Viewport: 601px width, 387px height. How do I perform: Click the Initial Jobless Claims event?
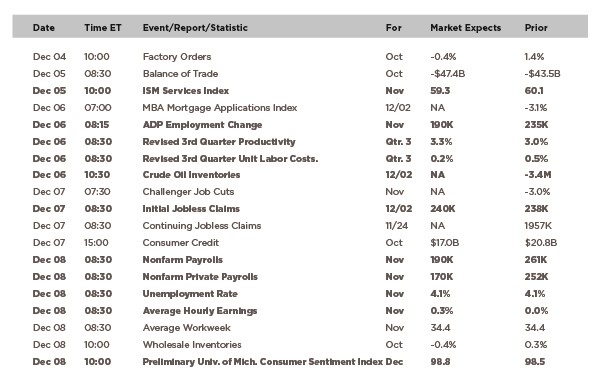pyautogui.click(x=191, y=209)
